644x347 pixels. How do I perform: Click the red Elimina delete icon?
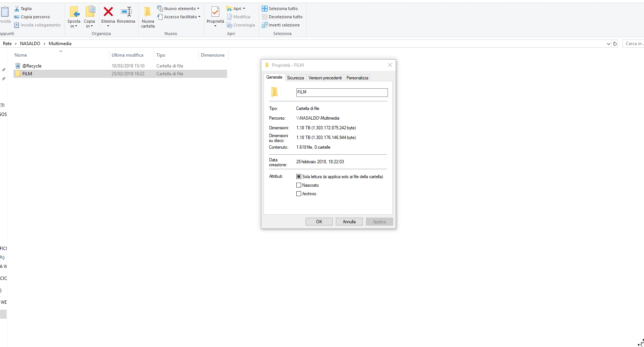pos(108,12)
